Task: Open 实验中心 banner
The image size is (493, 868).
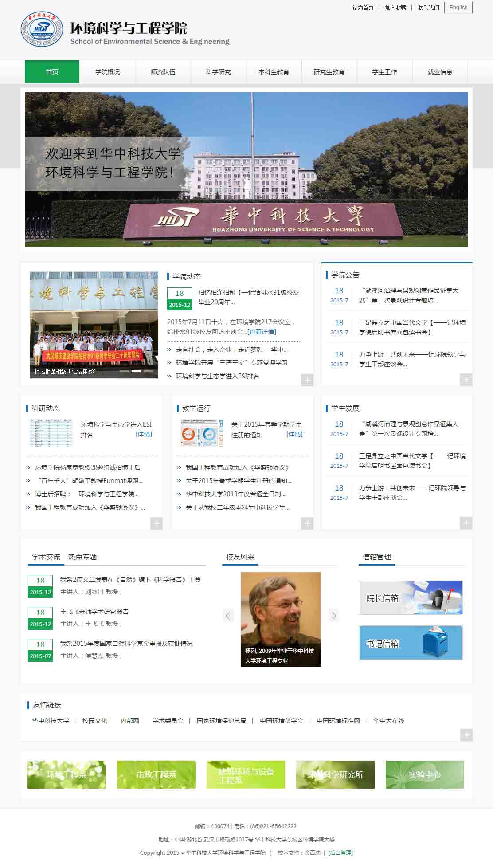Action: pos(425,774)
